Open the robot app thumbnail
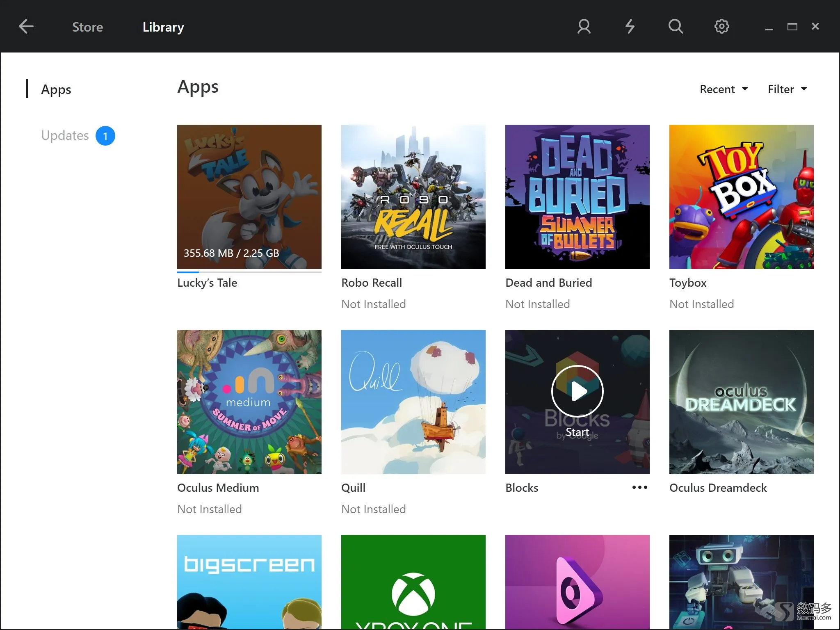This screenshot has width=840, height=630. pyautogui.click(x=742, y=582)
